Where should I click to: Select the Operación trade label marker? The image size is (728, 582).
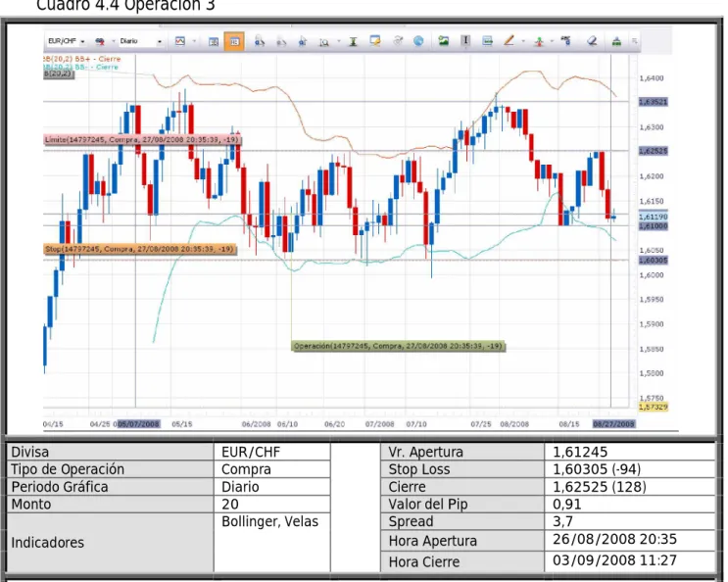(399, 346)
